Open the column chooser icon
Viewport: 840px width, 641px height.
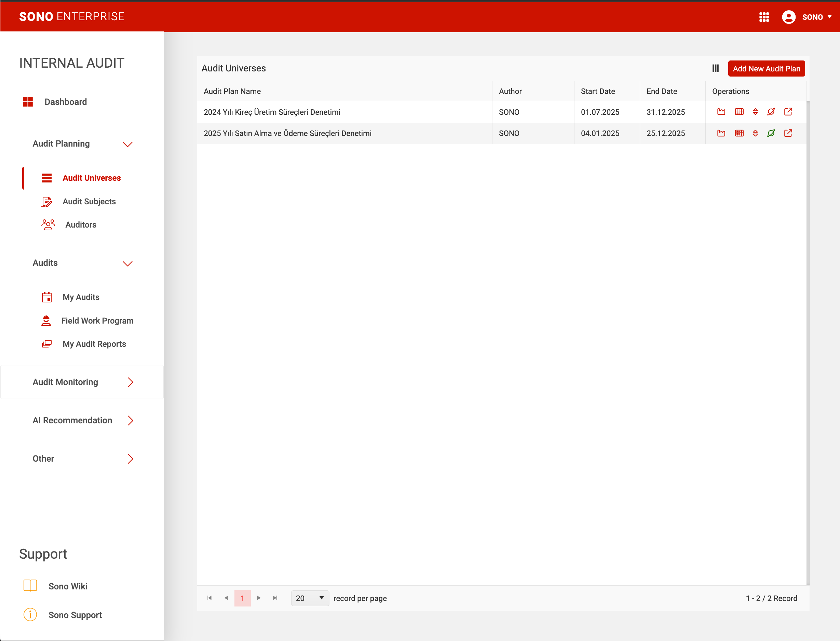pyautogui.click(x=715, y=68)
